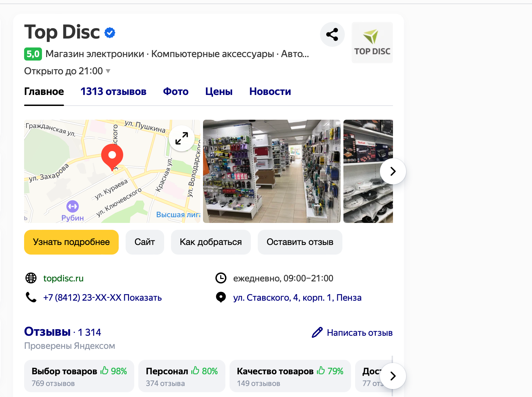Open the Цены tab

click(219, 92)
